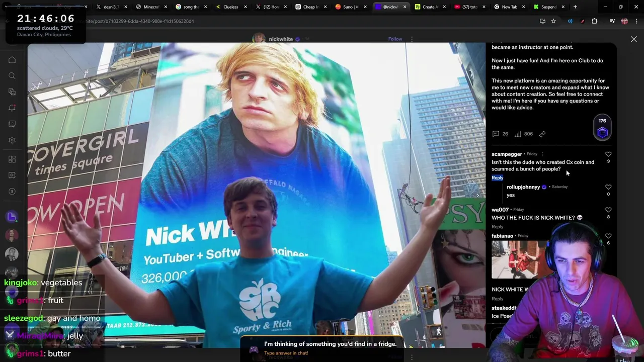644x362 pixels.
Task: Like fabianao's comment with the heart
Action: (x=608, y=236)
